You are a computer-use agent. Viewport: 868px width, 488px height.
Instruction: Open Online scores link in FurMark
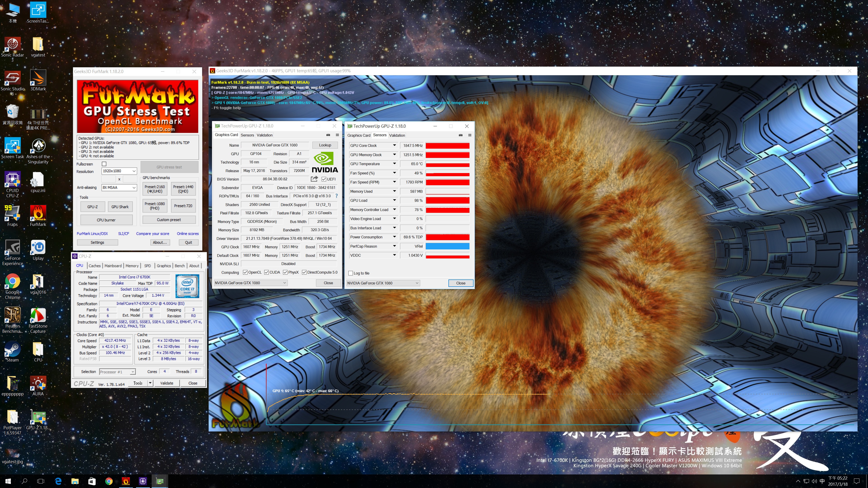[x=188, y=234]
